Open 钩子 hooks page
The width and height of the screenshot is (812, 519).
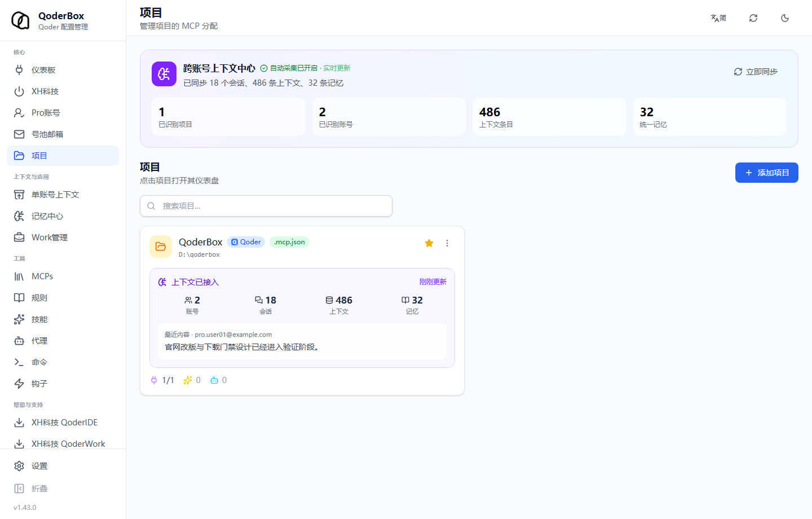[63, 384]
